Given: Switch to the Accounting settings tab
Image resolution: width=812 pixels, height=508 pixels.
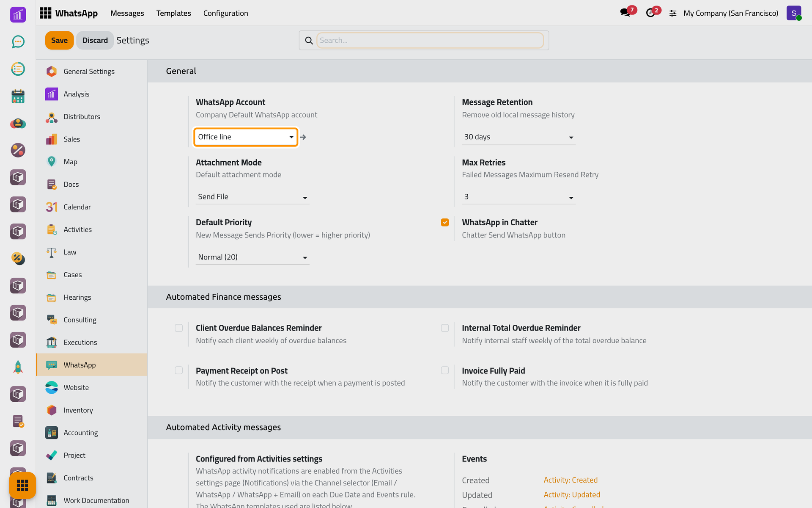Looking at the screenshot, I should [92, 433].
